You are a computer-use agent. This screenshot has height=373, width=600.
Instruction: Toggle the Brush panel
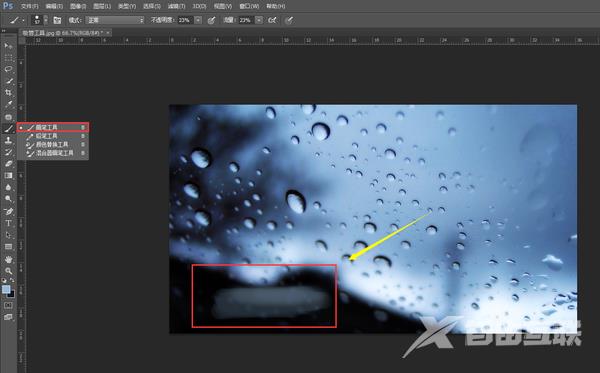coord(57,20)
